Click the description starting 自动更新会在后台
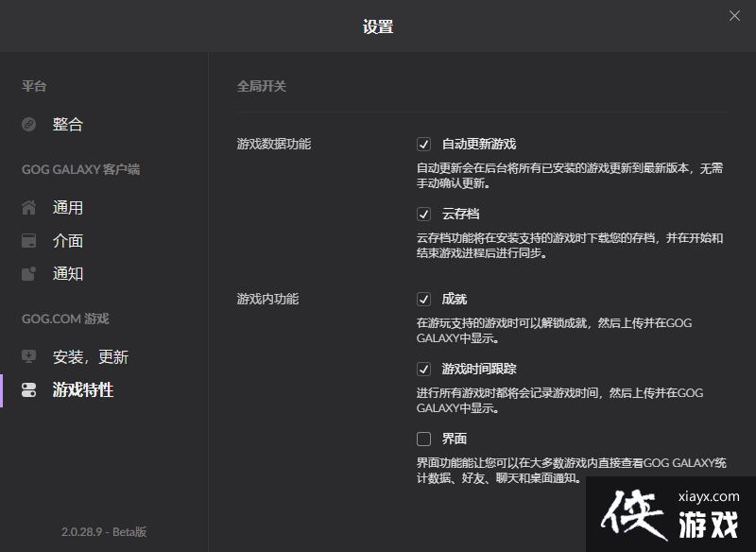The height and width of the screenshot is (552, 756). (x=570, y=176)
